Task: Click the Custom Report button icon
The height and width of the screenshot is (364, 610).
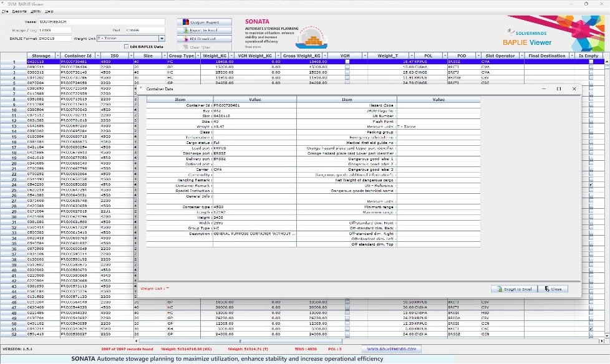Action: coord(185,22)
